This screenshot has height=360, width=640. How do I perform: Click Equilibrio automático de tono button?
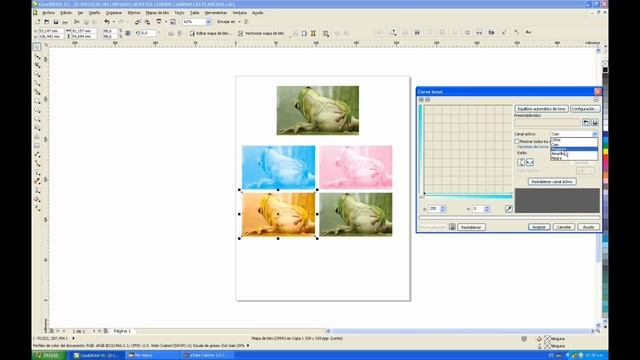(x=541, y=109)
